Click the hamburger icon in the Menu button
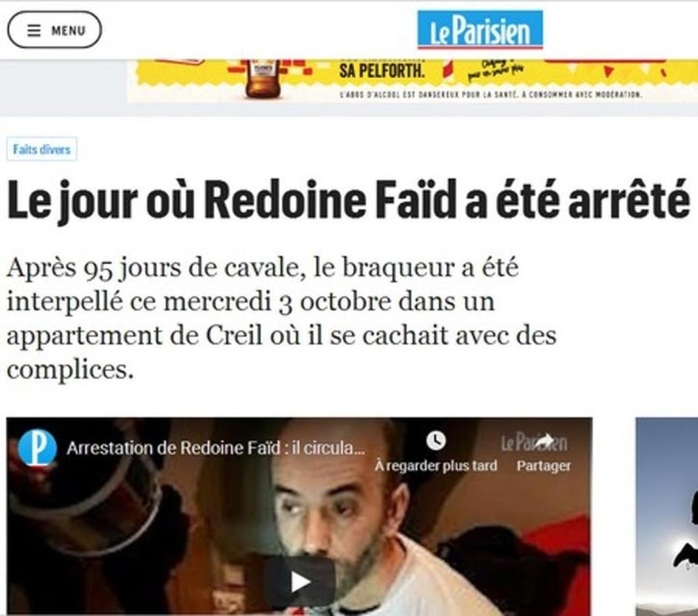 35,30
